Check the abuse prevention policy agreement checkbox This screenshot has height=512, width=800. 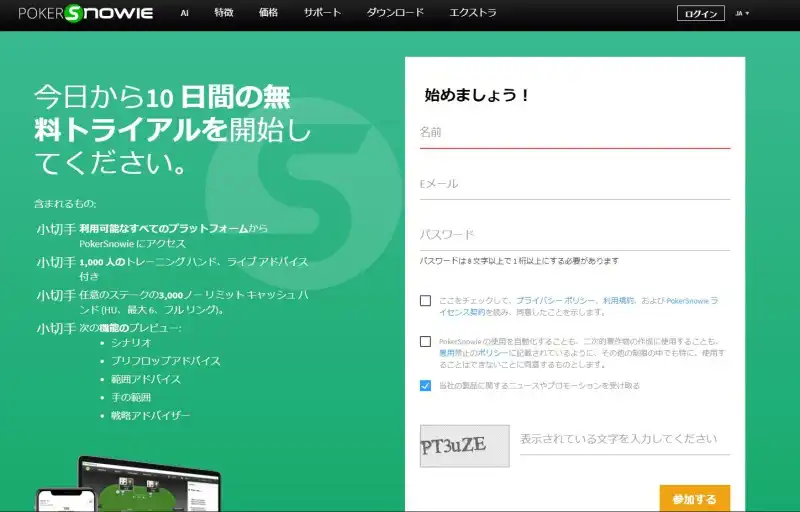click(x=426, y=341)
